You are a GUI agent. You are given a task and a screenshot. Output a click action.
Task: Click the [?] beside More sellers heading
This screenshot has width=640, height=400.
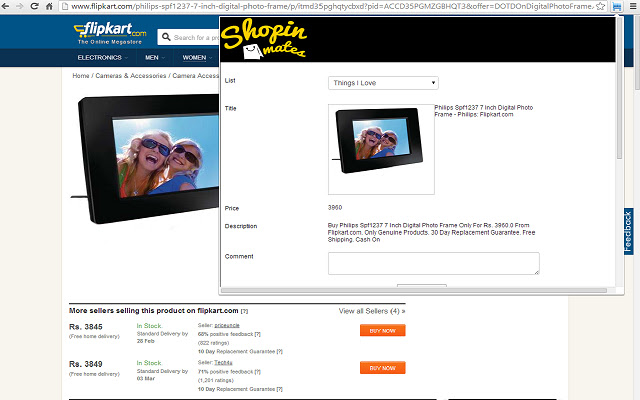tap(244, 311)
